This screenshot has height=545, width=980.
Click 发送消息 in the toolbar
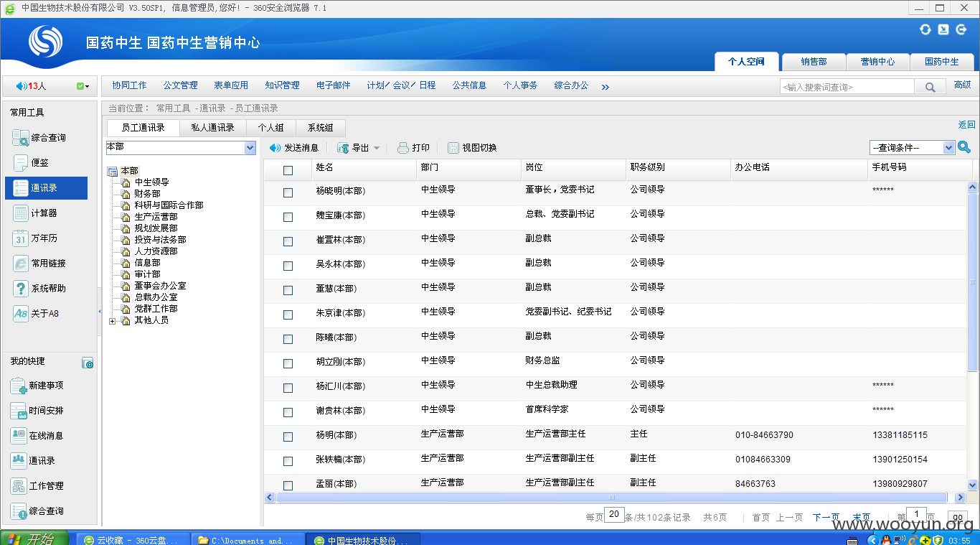[293, 148]
